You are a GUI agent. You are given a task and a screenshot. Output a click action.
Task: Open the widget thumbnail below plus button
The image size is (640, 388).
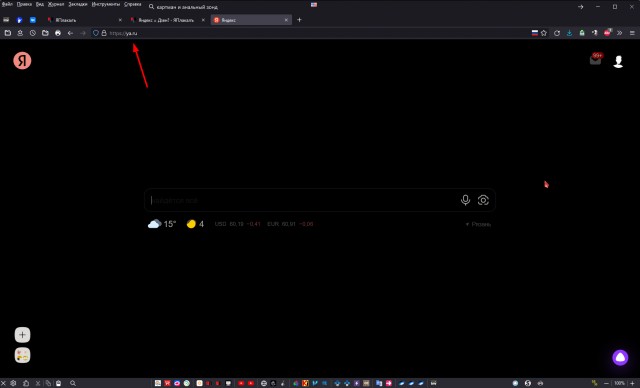click(22, 355)
